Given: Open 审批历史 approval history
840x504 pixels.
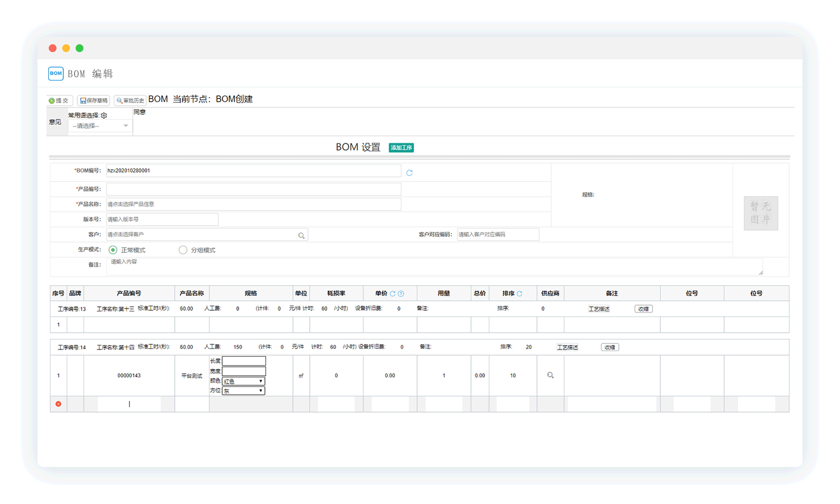Looking at the screenshot, I should [x=130, y=101].
